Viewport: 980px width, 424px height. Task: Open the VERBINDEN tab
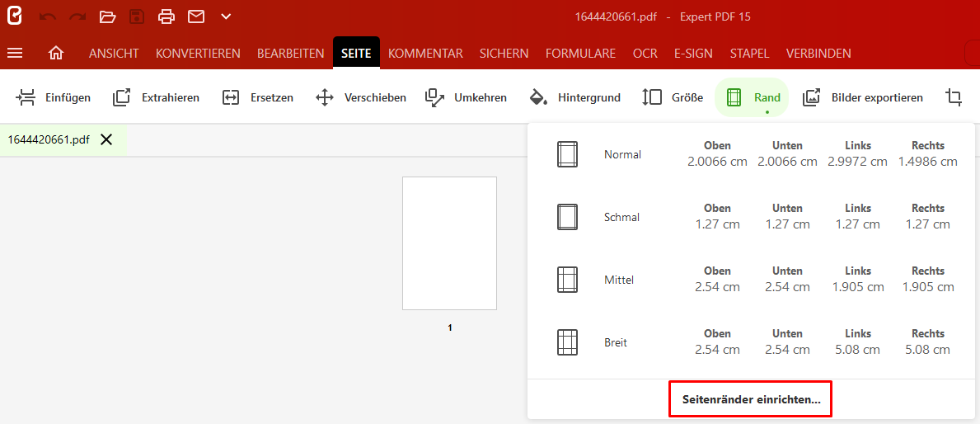[818, 54]
